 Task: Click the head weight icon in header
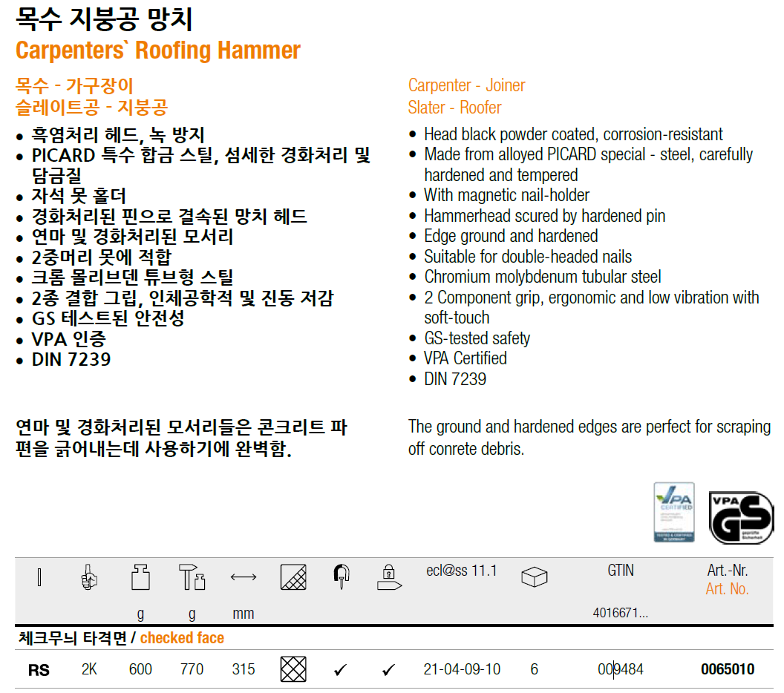click(x=140, y=577)
